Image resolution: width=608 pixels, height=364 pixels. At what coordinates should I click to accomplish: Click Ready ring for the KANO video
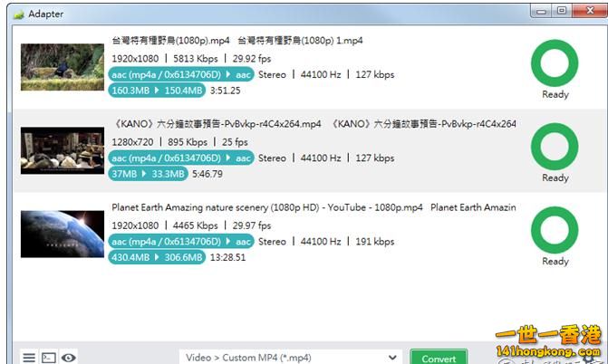point(555,147)
